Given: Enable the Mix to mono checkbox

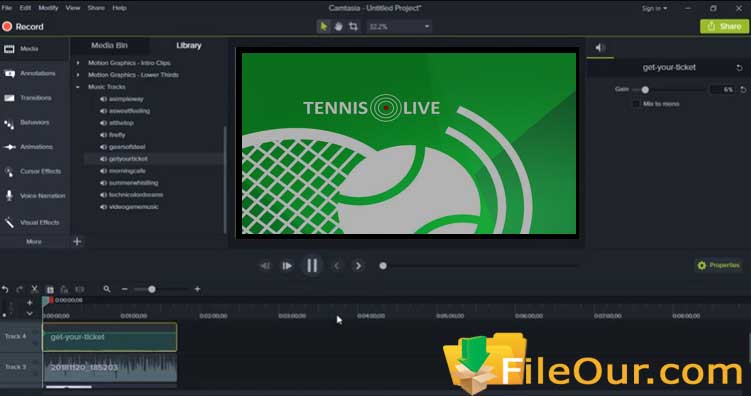Looking at the screenshot, I should coord(636,103).
